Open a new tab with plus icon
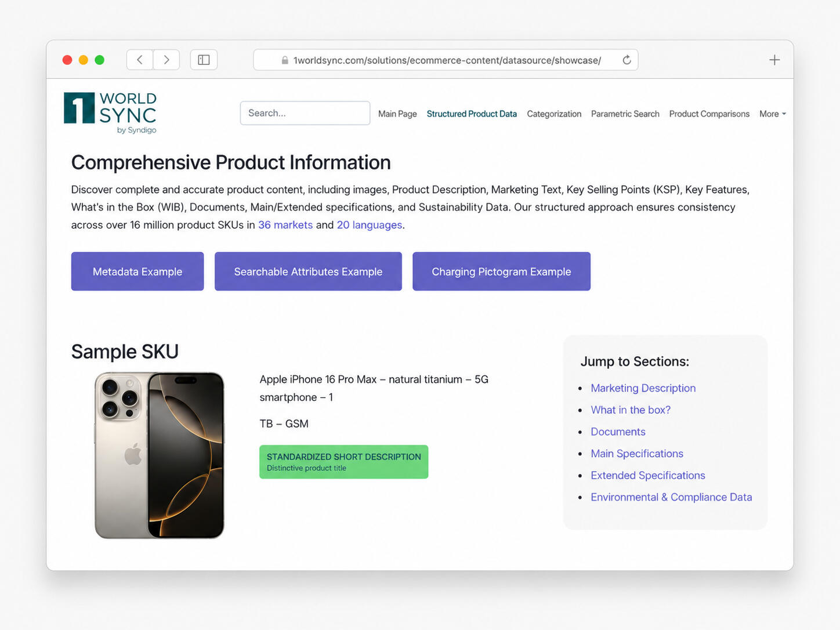Screen dimensions: 840x630 point(774,60)
